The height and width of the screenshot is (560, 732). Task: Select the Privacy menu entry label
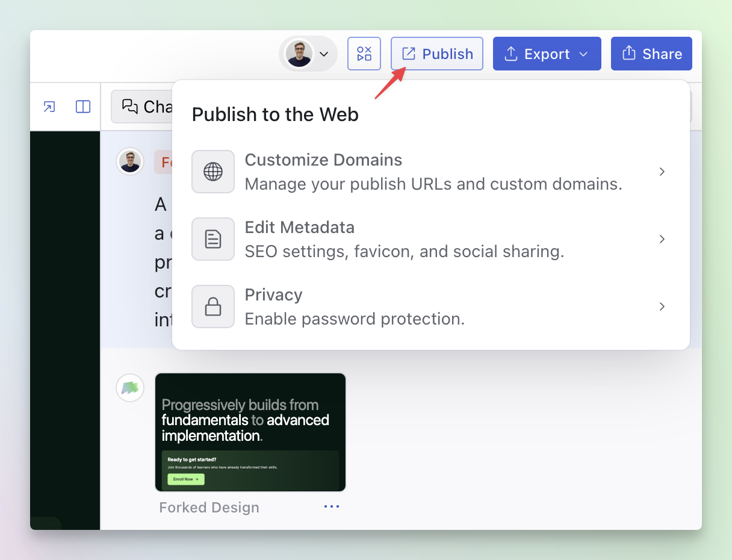pos(273,295)
